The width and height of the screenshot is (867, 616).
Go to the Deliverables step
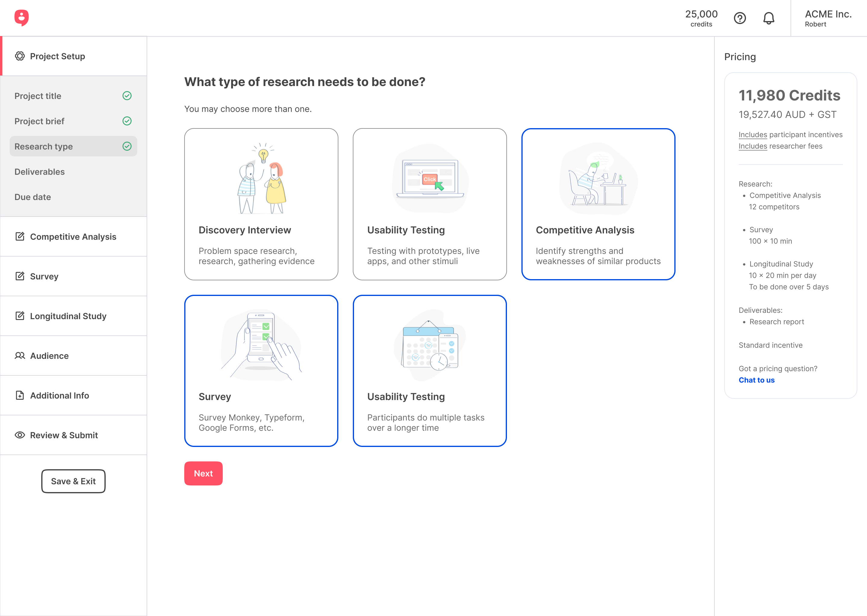pyautogui.click(x=39, y=172)
